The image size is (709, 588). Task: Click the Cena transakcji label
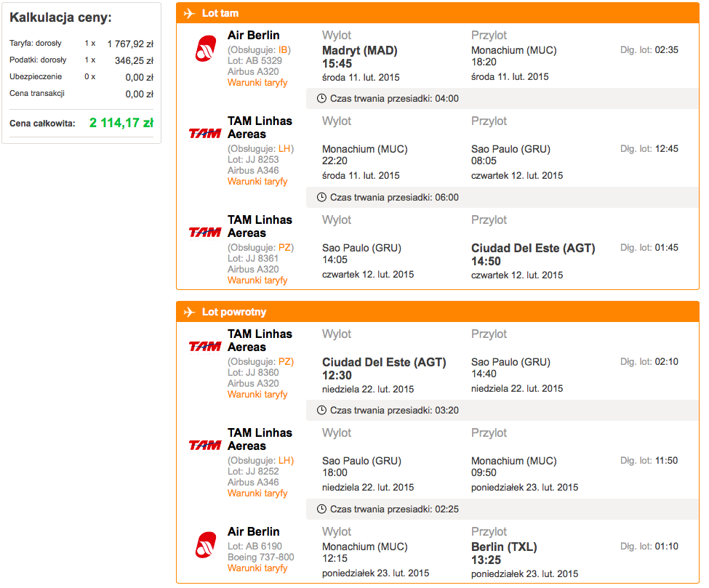tap(37, 94)
